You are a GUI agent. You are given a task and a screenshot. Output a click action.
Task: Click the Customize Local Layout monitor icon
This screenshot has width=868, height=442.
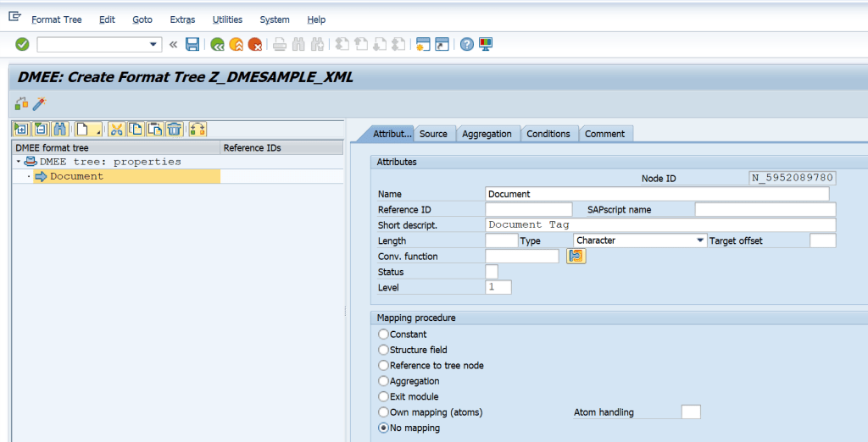coord(486,44)
